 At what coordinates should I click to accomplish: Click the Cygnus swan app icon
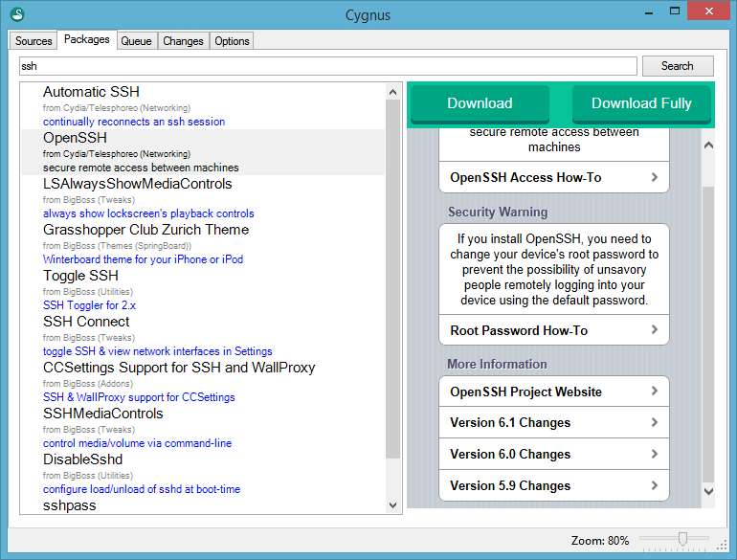pyautogui.click(x=17, y=14)
